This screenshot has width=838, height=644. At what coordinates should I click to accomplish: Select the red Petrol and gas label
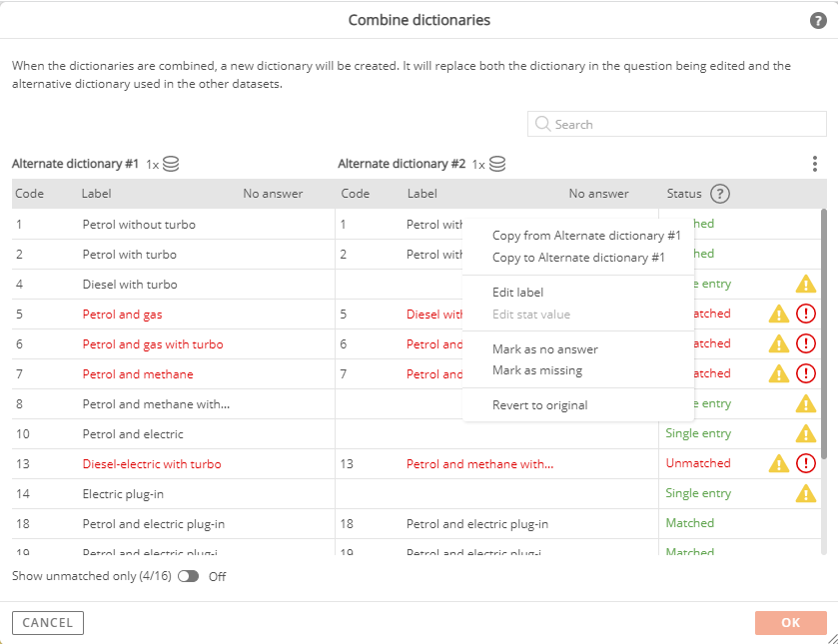tap(123, 315)
